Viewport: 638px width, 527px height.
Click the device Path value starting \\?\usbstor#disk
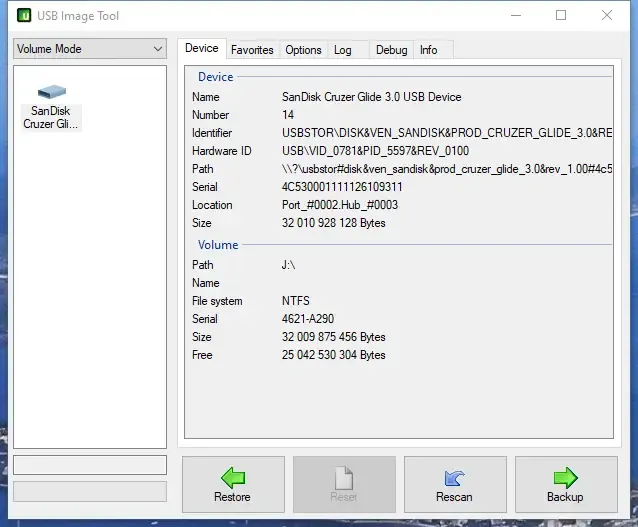point(447,169)
